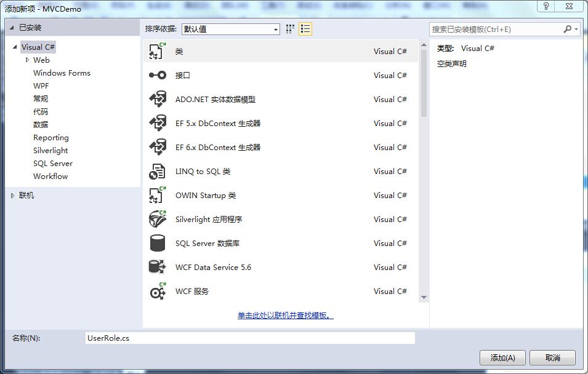Expand the Web tree node
The height and width of the screenshot is (374, 588).
click(x=27, y=60)
